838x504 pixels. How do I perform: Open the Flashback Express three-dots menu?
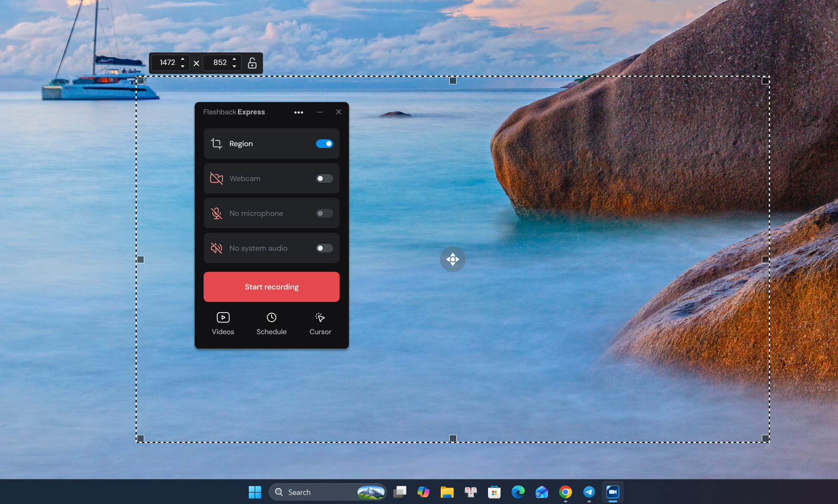(x=299, y=112)
